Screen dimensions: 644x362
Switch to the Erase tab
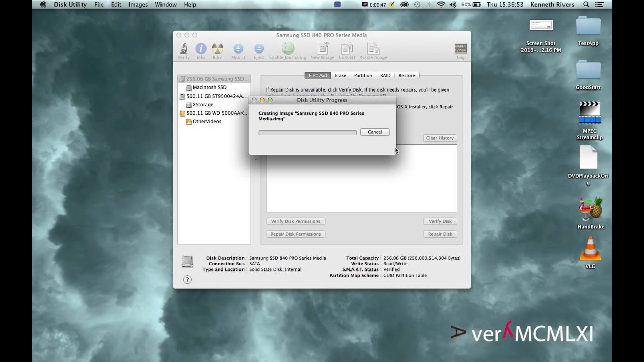pos(341,75)
